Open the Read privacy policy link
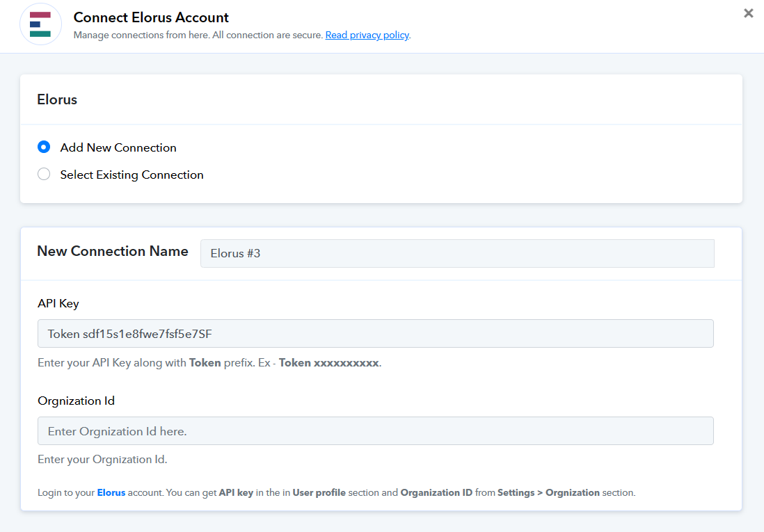The image size is (764, 532). [367, 35]
